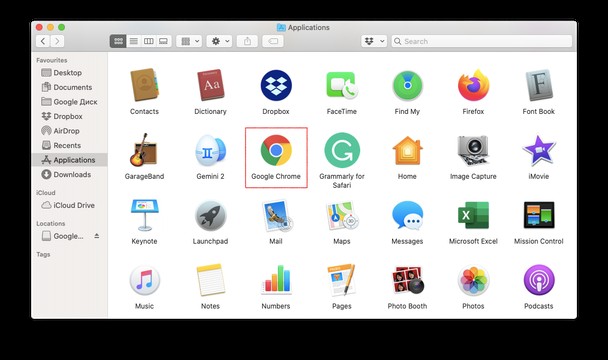Select the Podcasts app icon

pyautogui.click(x=539, y=280)
